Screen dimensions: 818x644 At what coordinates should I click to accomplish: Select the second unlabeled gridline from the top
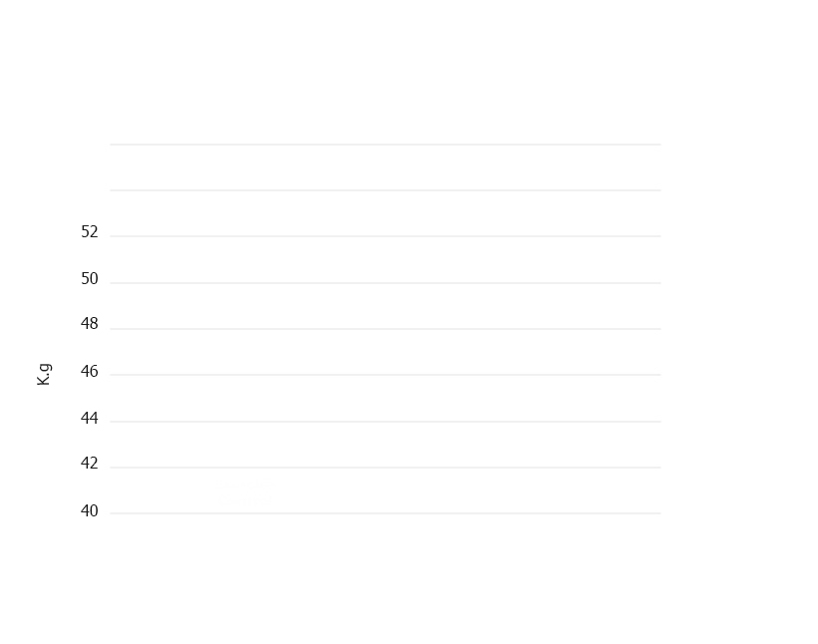[385, 190]
